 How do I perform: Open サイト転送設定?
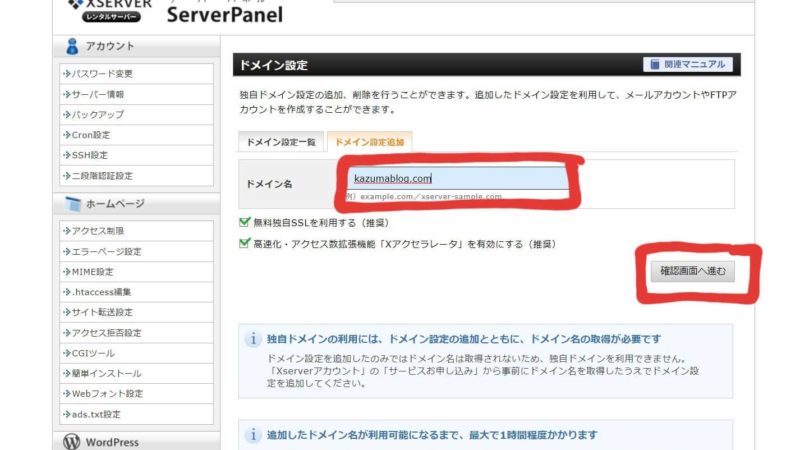tap(136, 312)
